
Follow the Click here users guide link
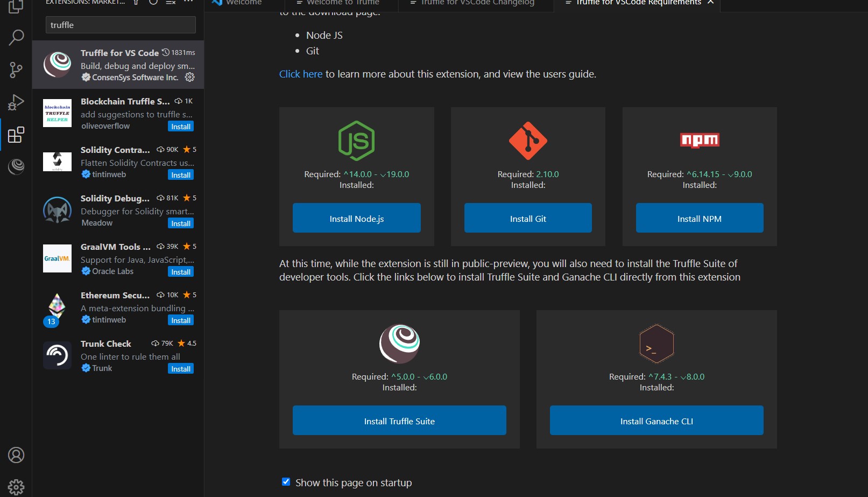[301, 74]
